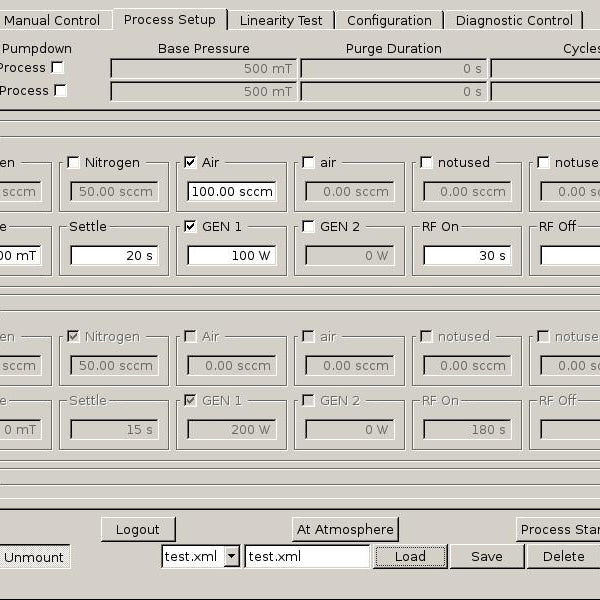
Task: Select the Configuration tab
Action: point(389,20)
